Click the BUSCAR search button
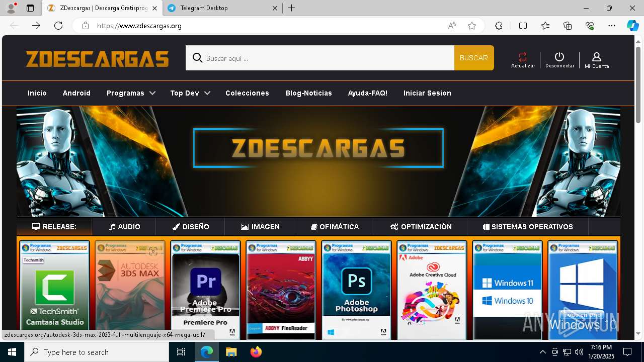This screenshot has height=362, width=644. [474, 58]
